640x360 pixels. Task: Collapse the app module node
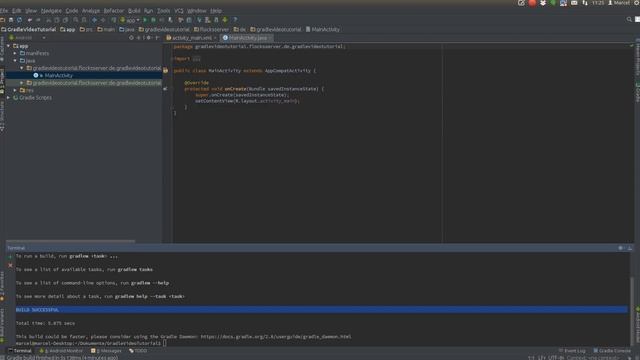(x=9, y=46)
